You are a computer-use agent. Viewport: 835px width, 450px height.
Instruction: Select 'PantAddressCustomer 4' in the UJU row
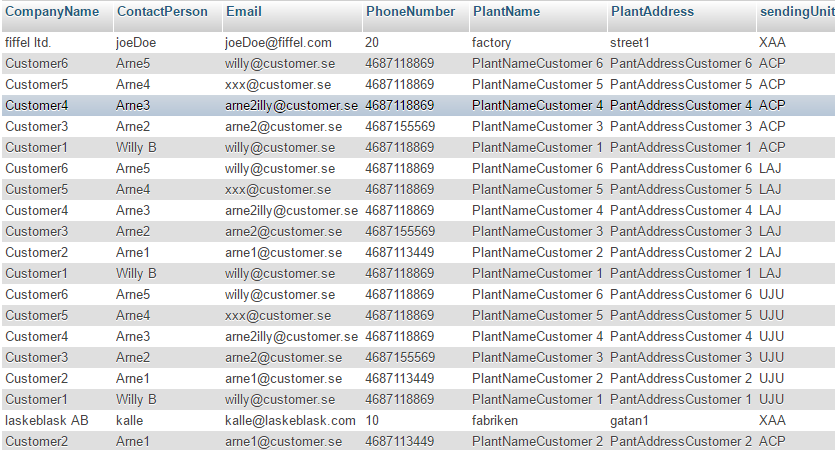pyautogui.click(x=681, y=337)
